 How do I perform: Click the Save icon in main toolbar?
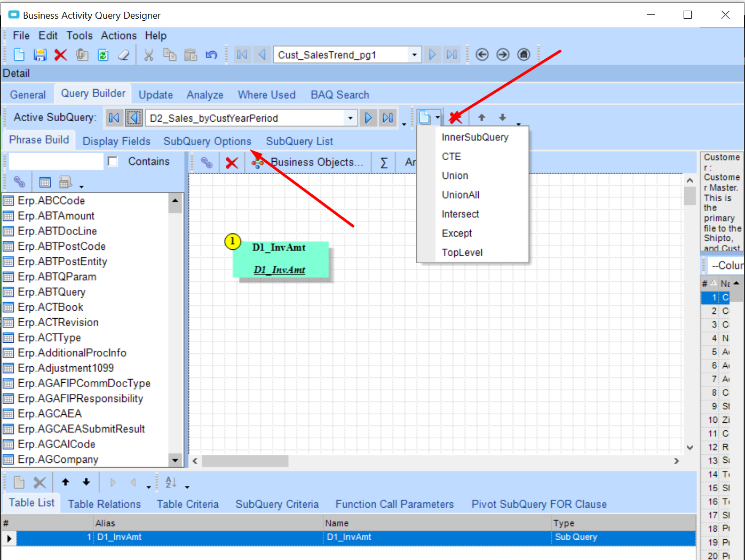click(40, 54)
